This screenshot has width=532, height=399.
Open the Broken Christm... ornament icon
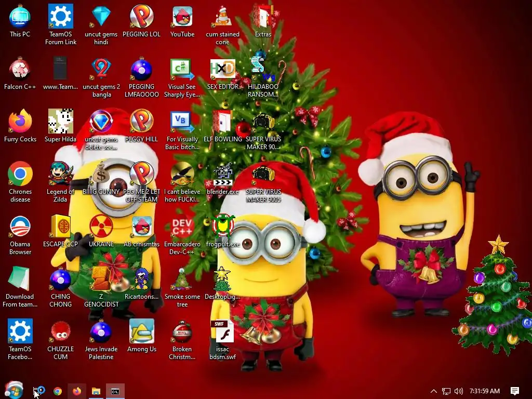click(182, 340)
